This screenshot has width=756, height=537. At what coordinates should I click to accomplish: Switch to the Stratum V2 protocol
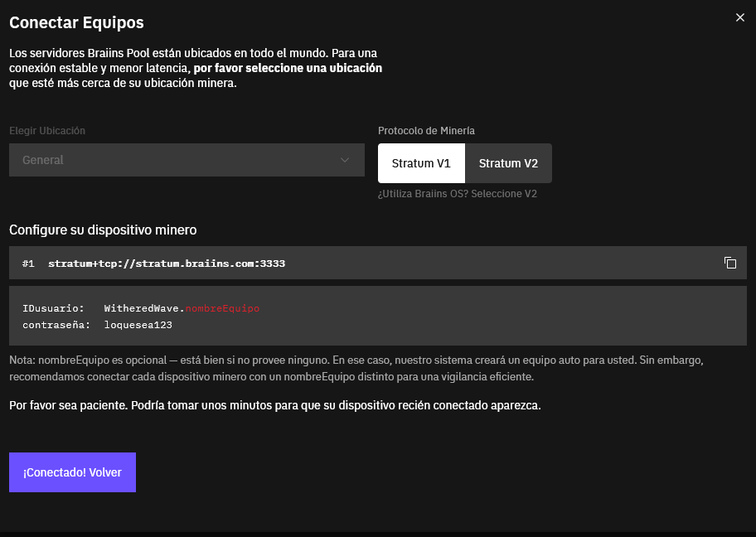coord(508,163)
